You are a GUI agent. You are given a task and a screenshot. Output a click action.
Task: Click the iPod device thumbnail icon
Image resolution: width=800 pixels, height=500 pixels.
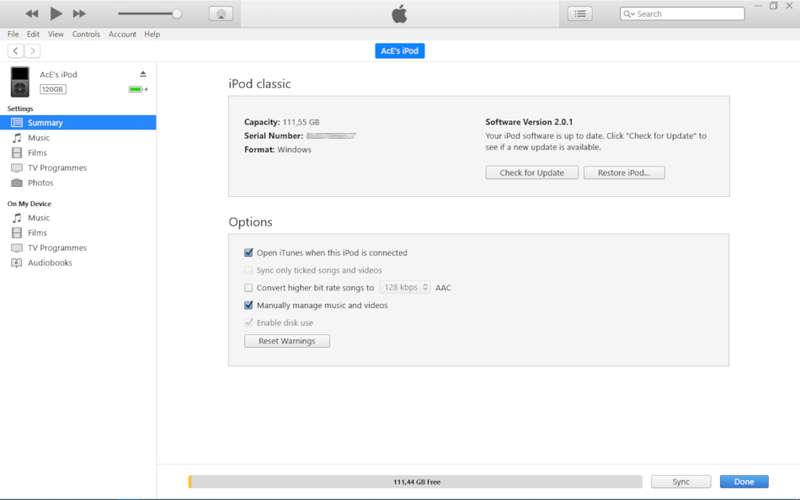click(x=20, y=82)
